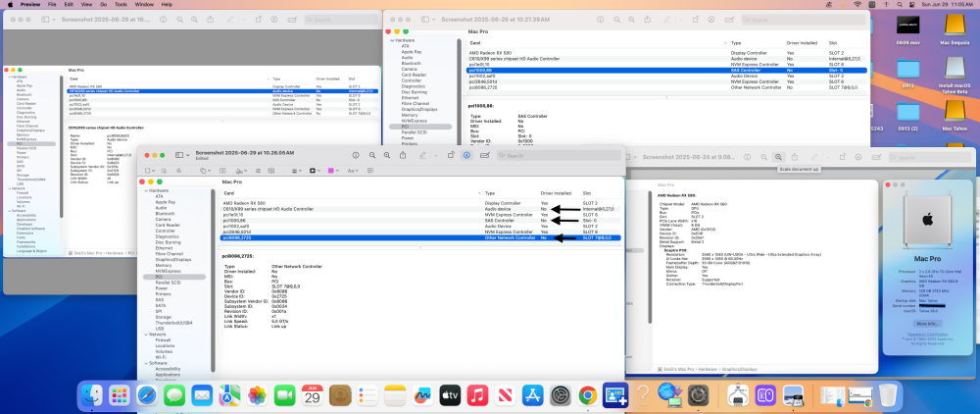Screen dimensions: 980x414
Task: Open the Sign signature dropdown
Action: coord(241,170)
